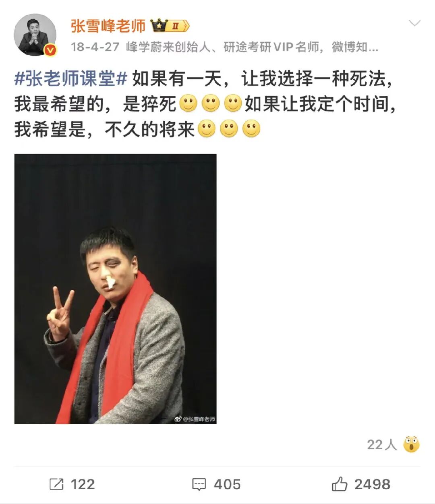435x504 pixels.
Task: Open the 2498 likes count
Action: (372, 484)
